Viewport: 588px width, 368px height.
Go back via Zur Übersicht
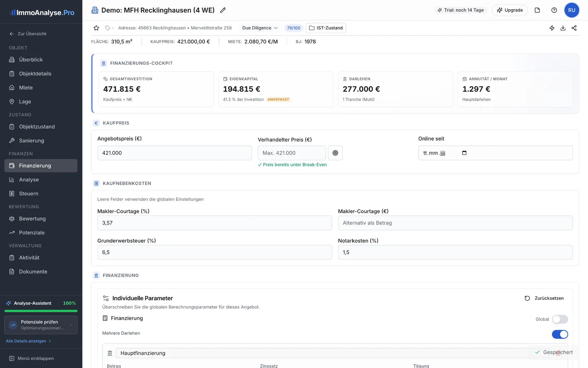click(x=28, y=34)
